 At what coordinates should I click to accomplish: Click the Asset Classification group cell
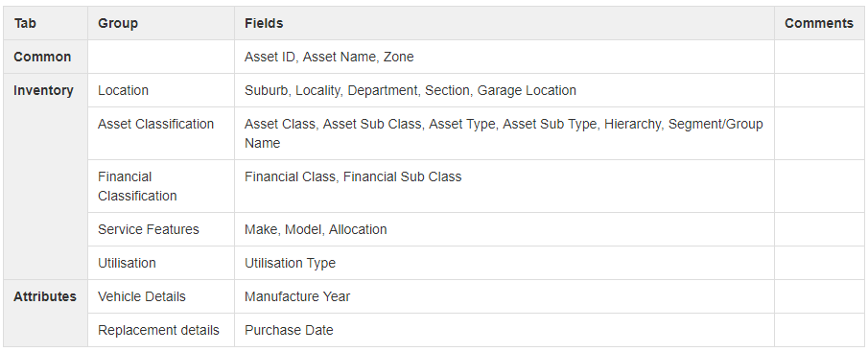click(x=161, y=133)
